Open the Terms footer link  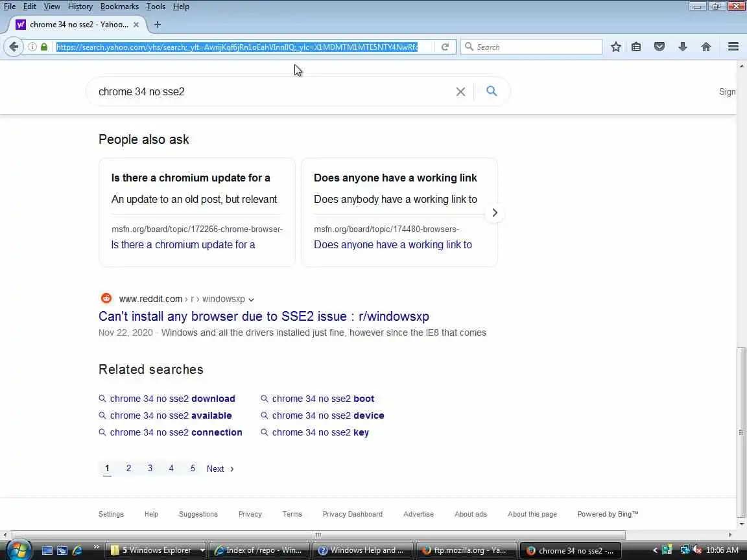292,514
